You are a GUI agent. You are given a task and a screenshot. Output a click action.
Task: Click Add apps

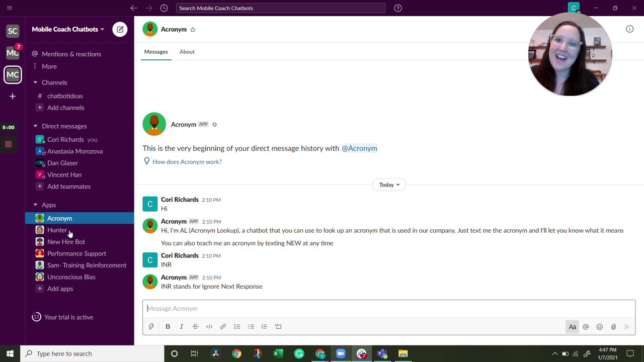click(x=60, y=289)
